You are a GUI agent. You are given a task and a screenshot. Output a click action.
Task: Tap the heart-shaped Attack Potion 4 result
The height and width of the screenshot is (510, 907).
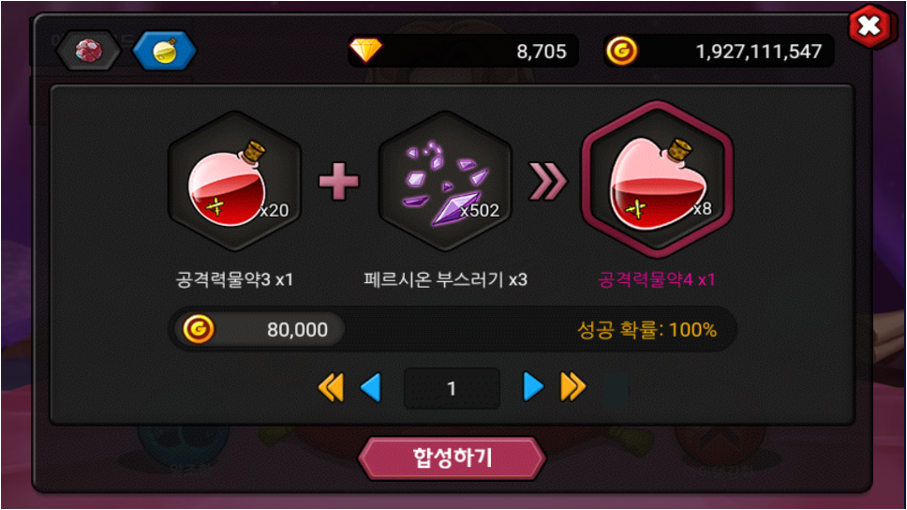tap(657, 180)
